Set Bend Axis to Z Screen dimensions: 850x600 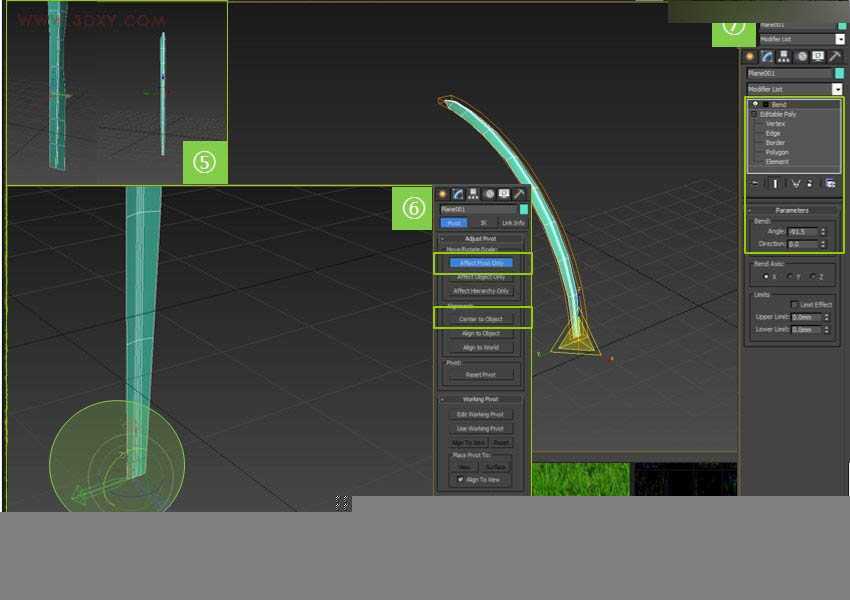(813, 276)
